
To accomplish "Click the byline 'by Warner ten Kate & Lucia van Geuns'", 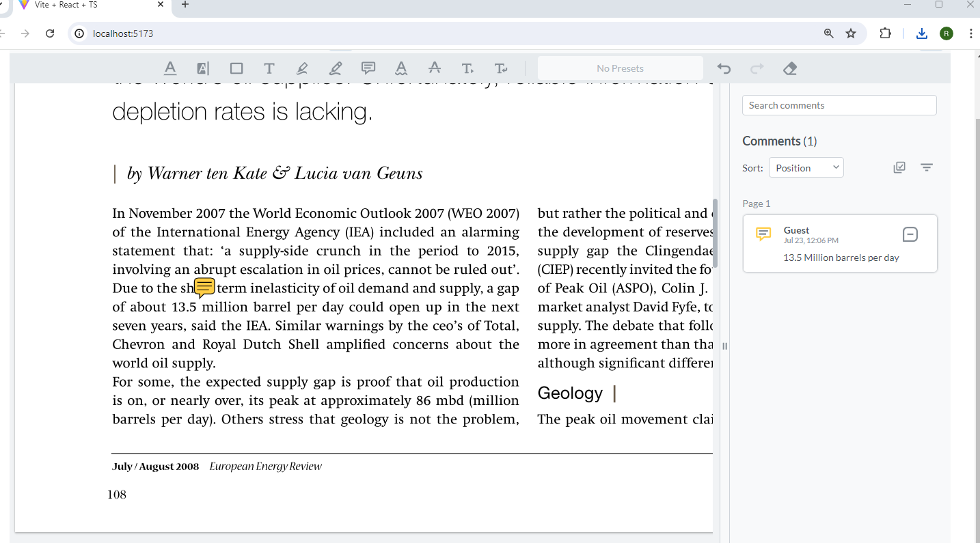I will tap(275, 173).
